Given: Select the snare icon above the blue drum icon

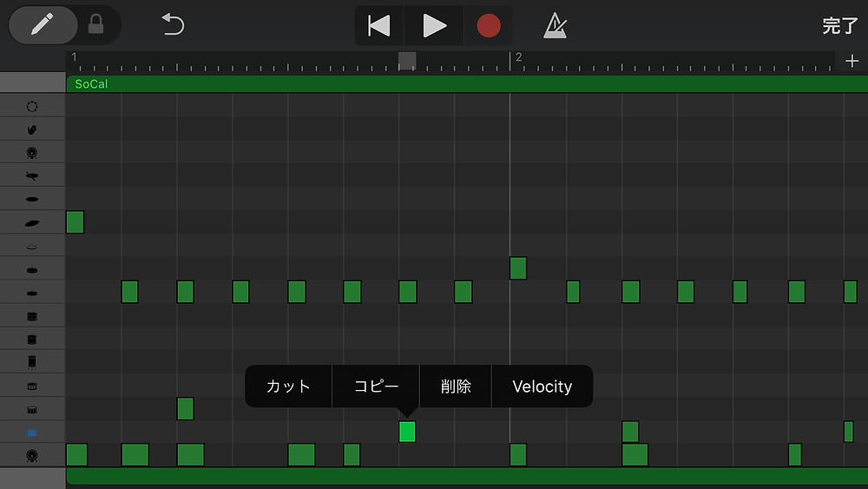Looking at the screenshot, I should coord(32,410).
